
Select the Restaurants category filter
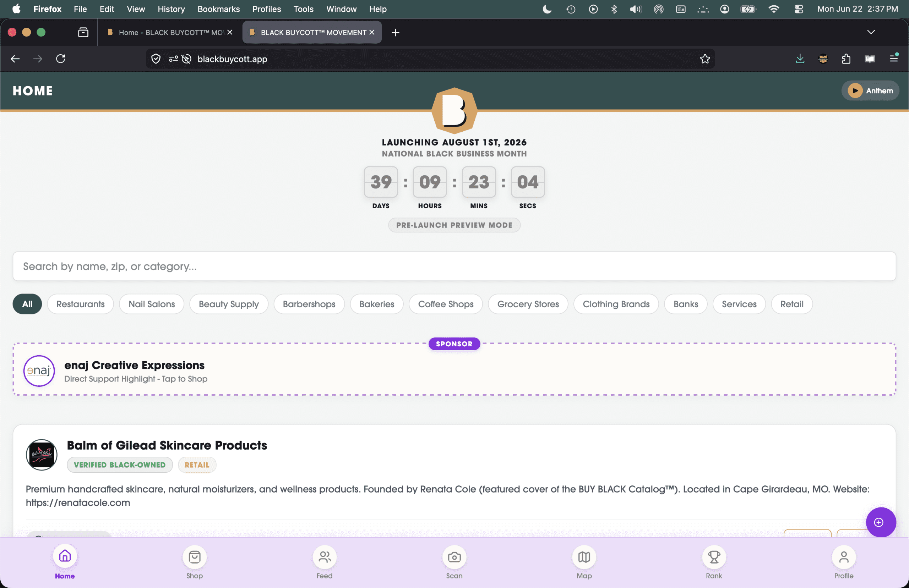point(80,304)
